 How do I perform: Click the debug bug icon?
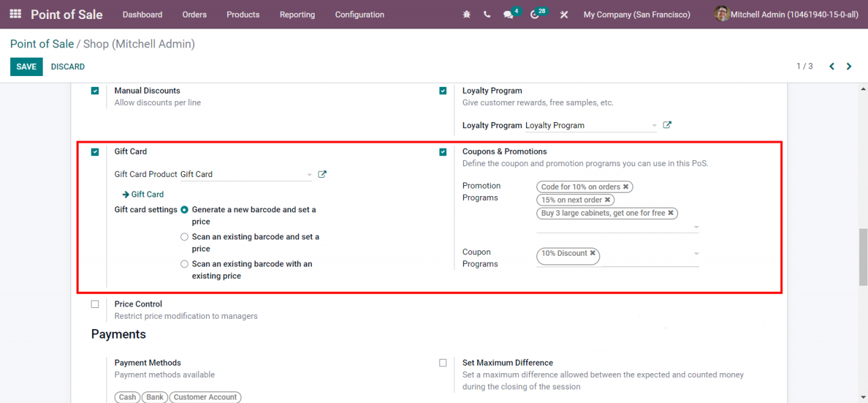point(467,14)
